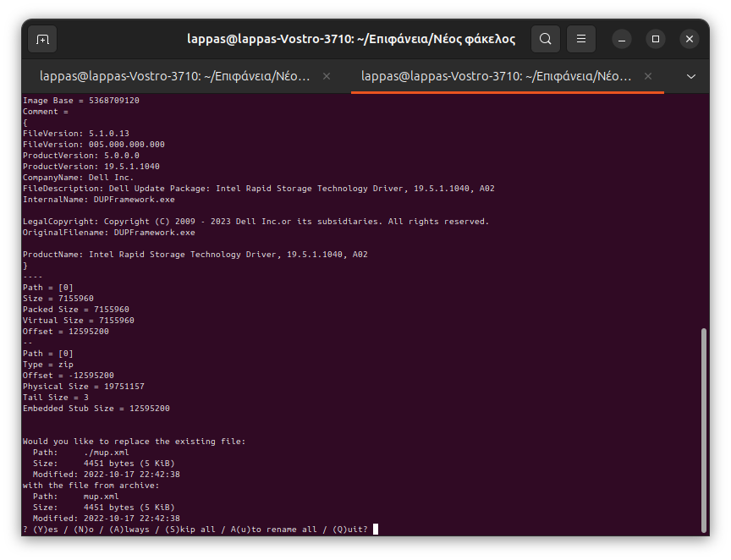This screenshot has height=560, width=731.
Task: Close the terminal window
Action: (x=689, y=39)
